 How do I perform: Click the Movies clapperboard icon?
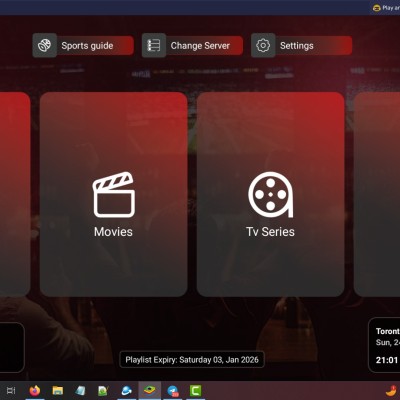(114, 195)
